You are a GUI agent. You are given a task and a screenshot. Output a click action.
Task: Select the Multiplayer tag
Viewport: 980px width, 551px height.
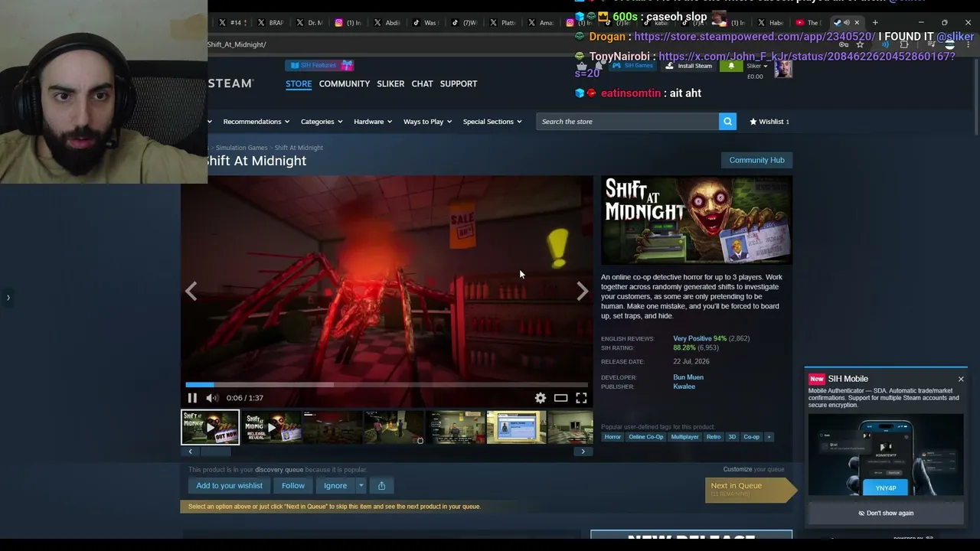coord(684,437)
